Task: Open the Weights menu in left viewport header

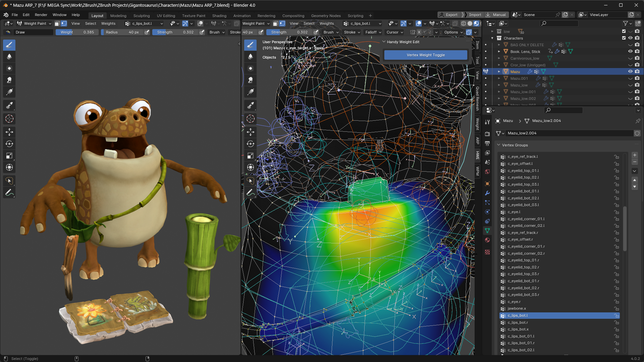Action: 108,23
